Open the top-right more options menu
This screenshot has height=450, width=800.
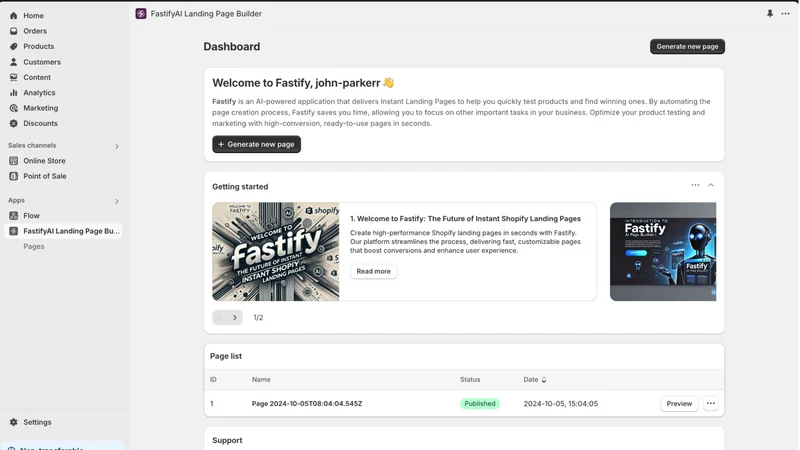785,14
